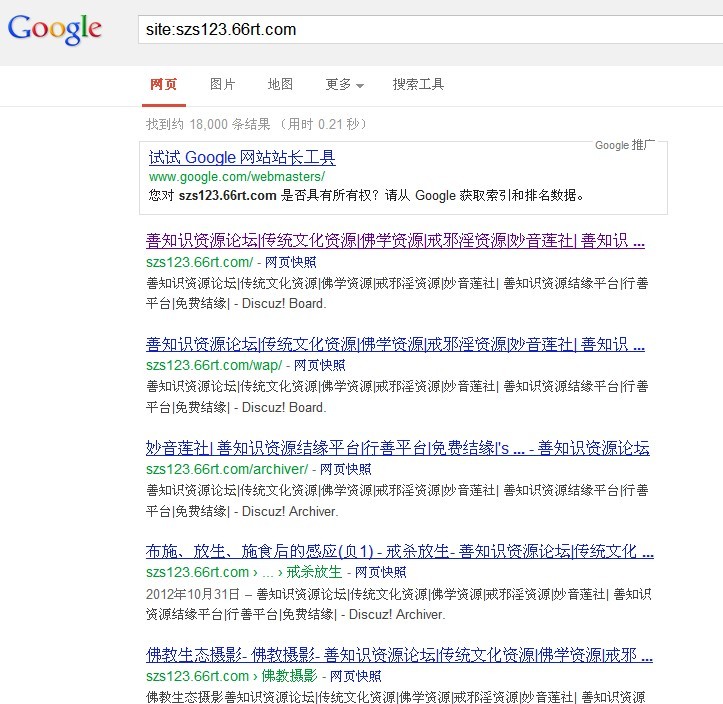The image size is (723, 704).
Task: Click the Google 推广 label
Action: 624,145
